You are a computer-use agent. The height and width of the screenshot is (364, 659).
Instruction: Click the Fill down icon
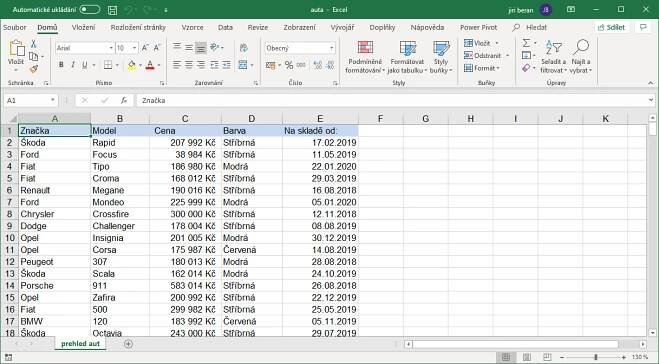pos(526,55)
